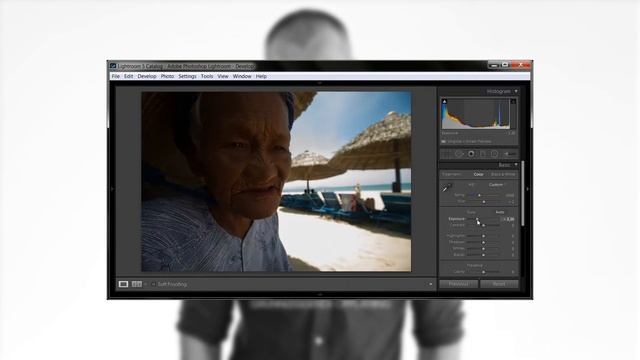This screenshot has width=640, height=360.
Task: Select the Adjustment Brush tool
Action: (509, 154)
